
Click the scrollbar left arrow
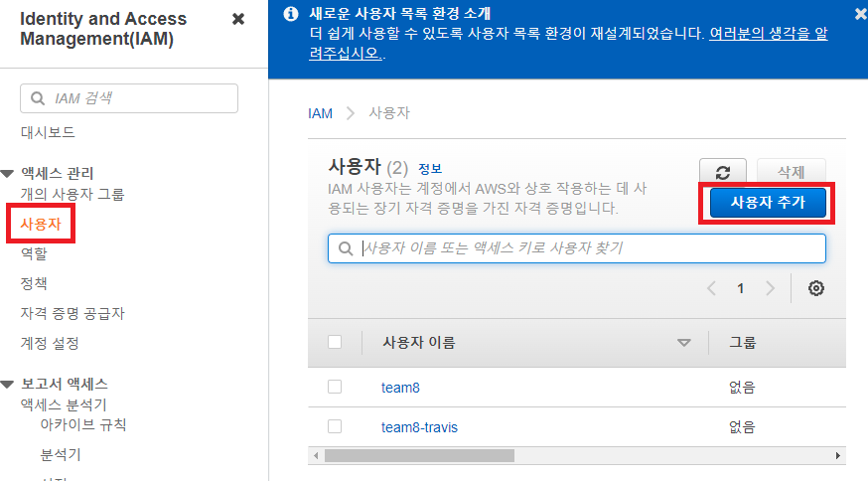point(316,455)
